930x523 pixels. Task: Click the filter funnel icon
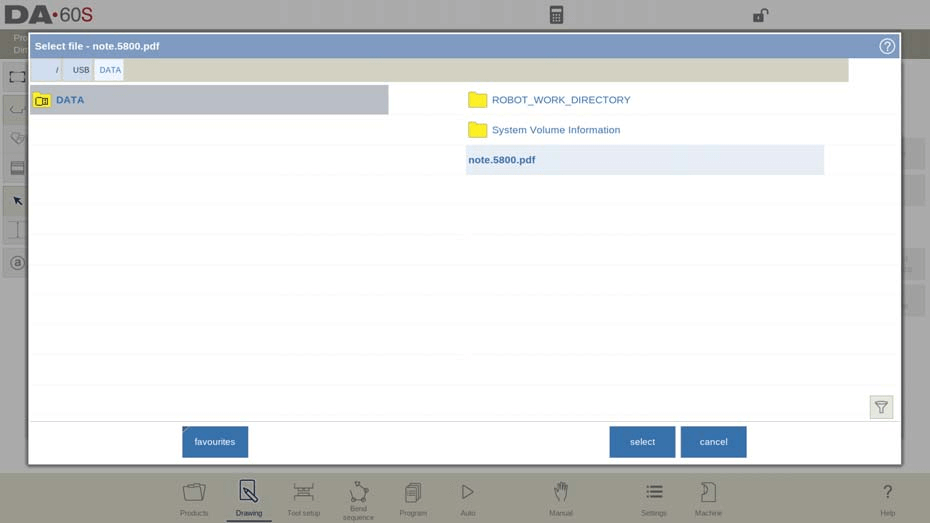(880, 407)
